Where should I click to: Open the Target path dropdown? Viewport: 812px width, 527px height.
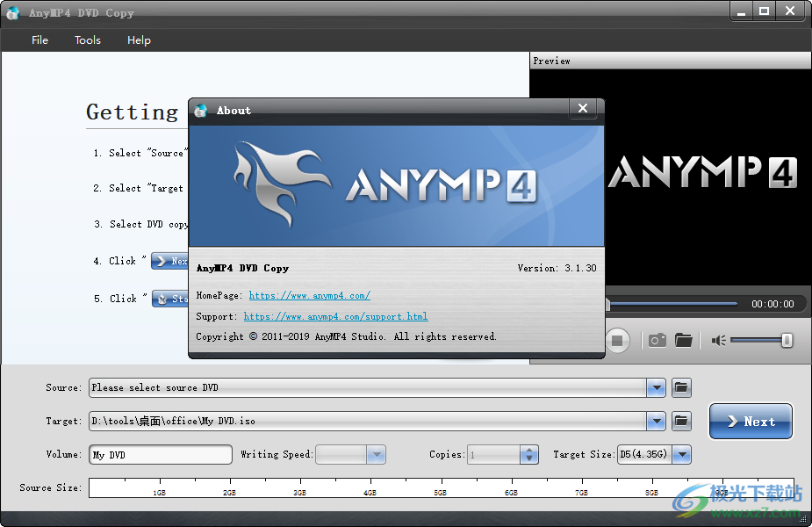point(656,421)
